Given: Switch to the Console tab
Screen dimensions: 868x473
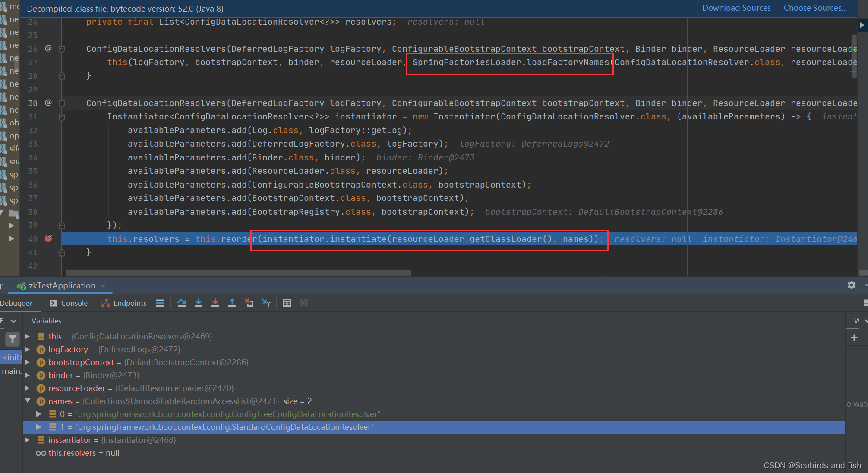Looking at the screenshot, I should coord(69,303).
